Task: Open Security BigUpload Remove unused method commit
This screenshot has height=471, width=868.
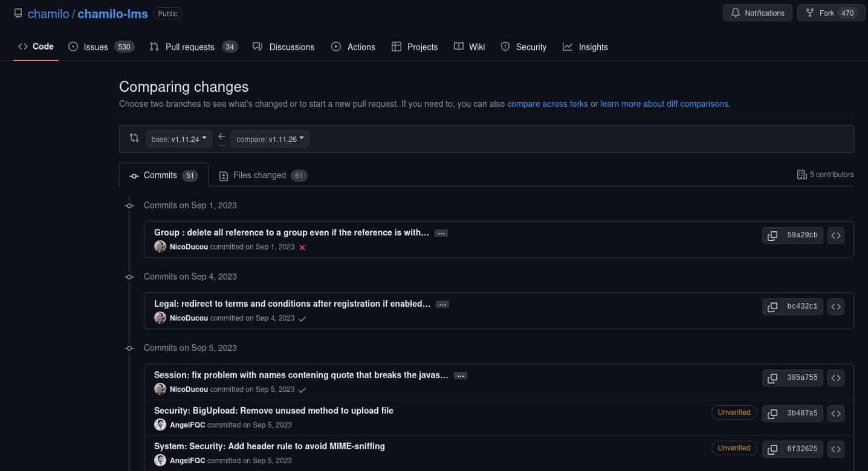Action: click(x=274, y=411)
